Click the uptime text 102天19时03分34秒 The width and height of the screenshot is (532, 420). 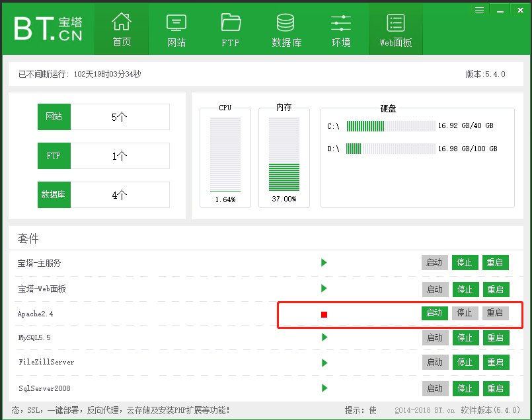(x=107, y=74)
